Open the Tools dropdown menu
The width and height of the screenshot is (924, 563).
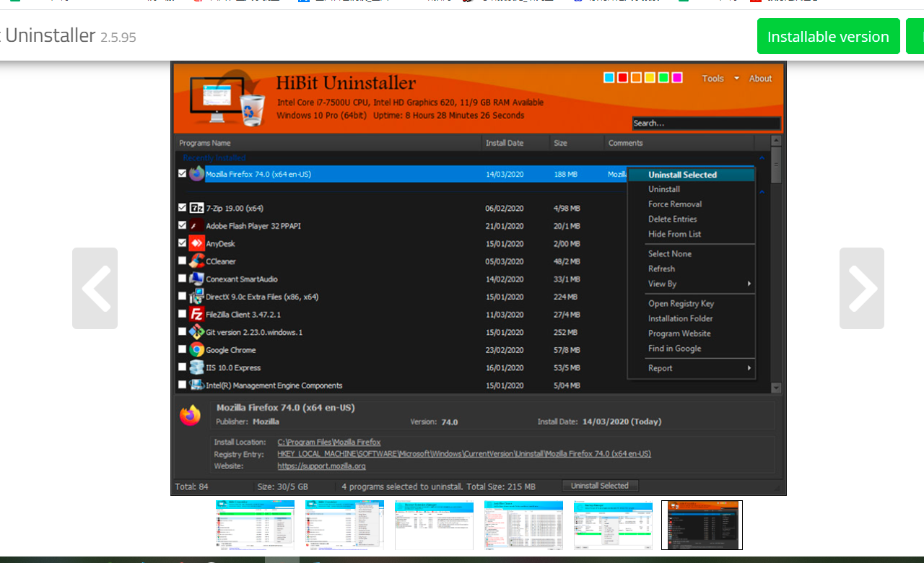(712, 78)
